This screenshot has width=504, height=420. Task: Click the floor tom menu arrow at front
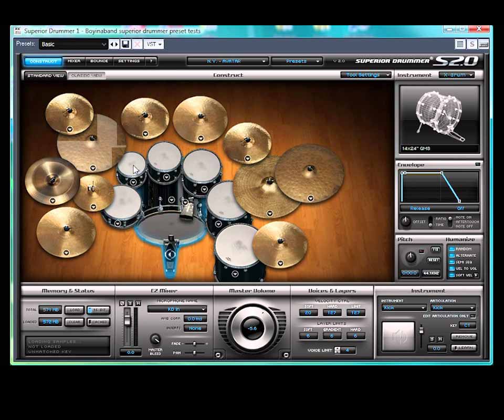click(x=235, y=274)
